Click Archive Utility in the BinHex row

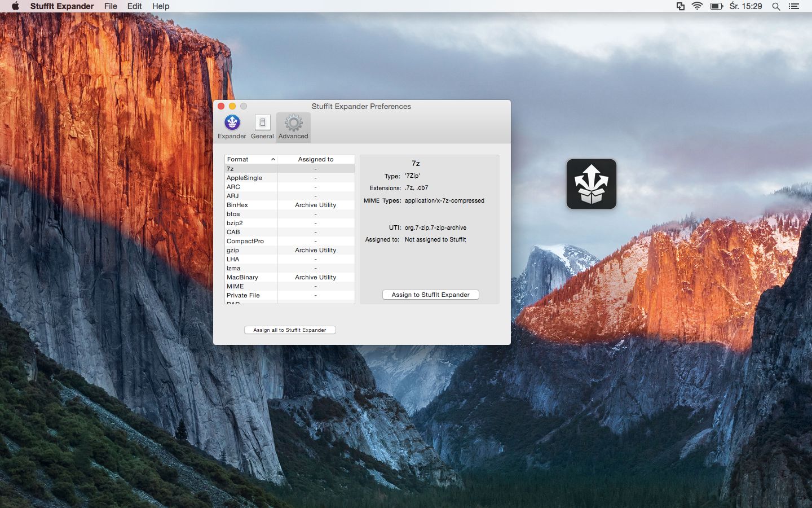coord(316,205)
